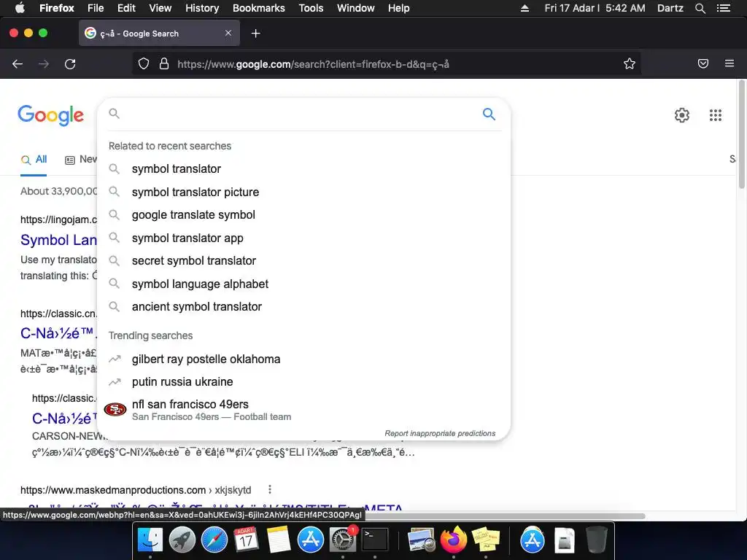Click the Apple menu logo
747x560 pixels.
pyautogui.click(x=20, y=8)
